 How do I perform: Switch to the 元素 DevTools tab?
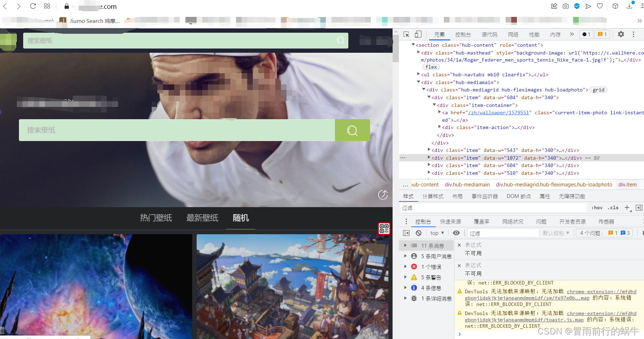439,34
